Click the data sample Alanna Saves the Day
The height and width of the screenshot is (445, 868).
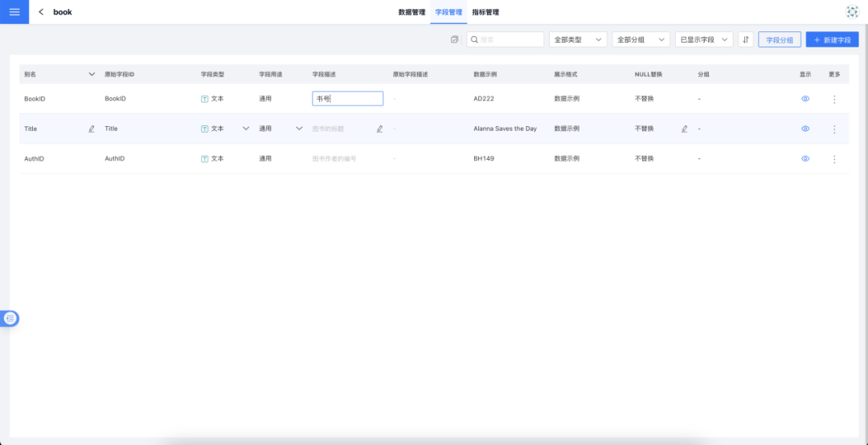click(505, 129)
